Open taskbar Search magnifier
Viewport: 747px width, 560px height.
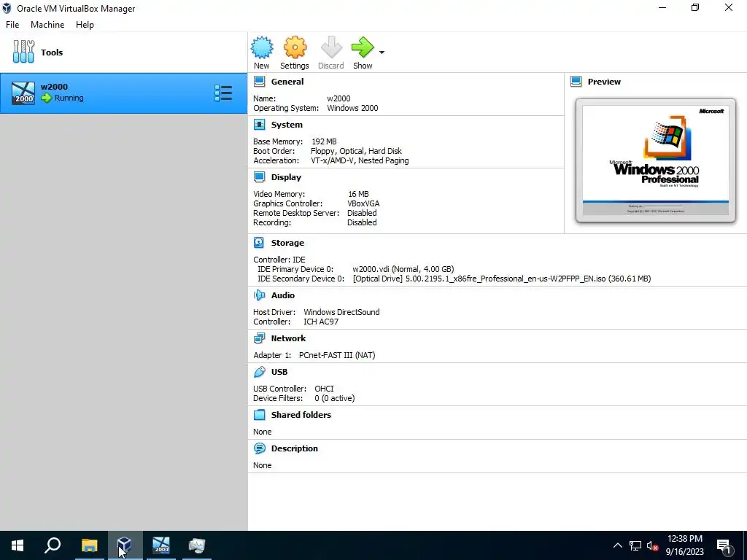53,545
